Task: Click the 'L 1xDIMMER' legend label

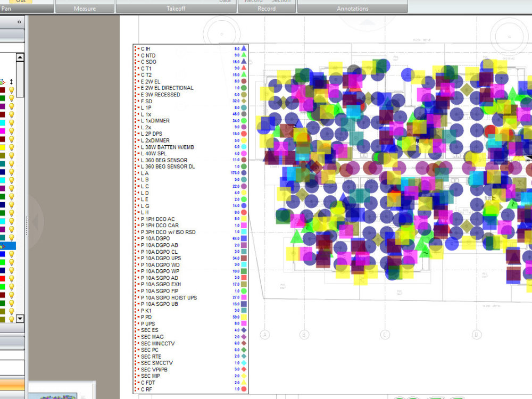Action: (155, 121)
